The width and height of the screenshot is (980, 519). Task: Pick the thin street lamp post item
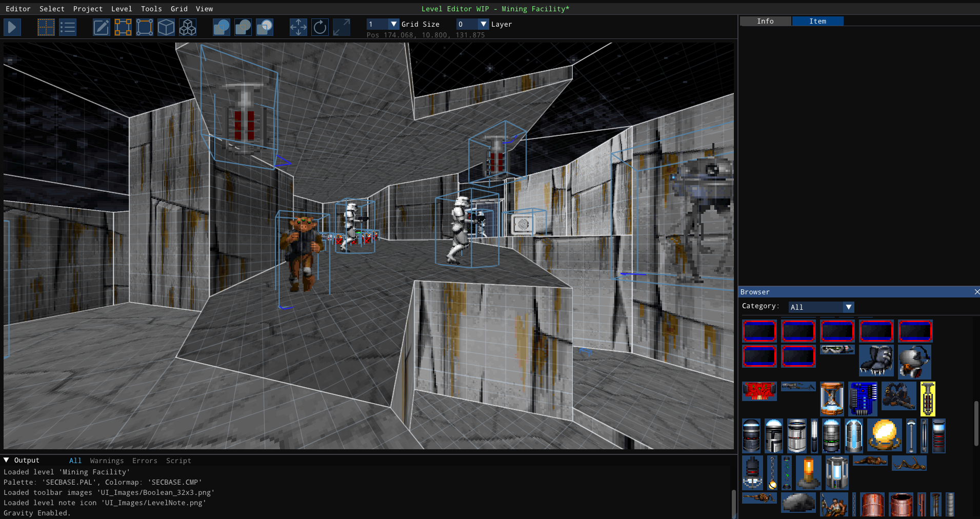click(x=911, y=435)
